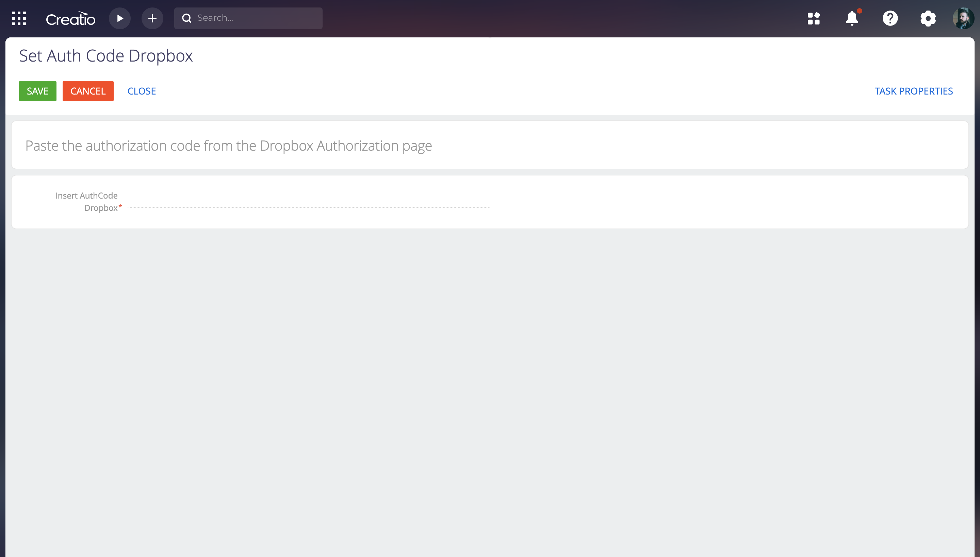
Task: Open the notifications bell
Action: tap(852, 18)
